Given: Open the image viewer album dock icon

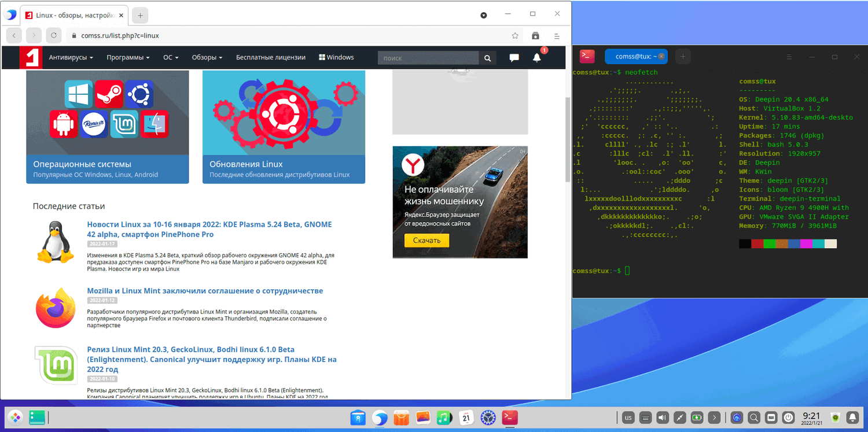Looking at the screenshot, I should point(423,417).
